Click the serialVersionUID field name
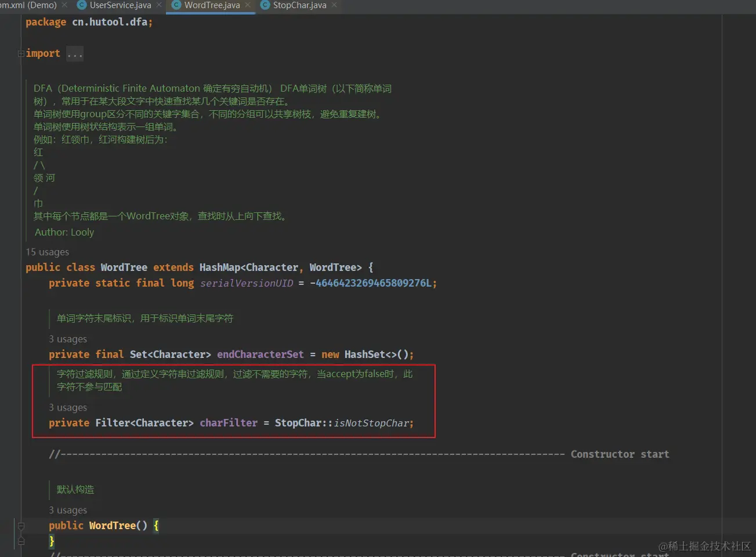This screenshot has width=756, height=557. click(x=247, y=283)
